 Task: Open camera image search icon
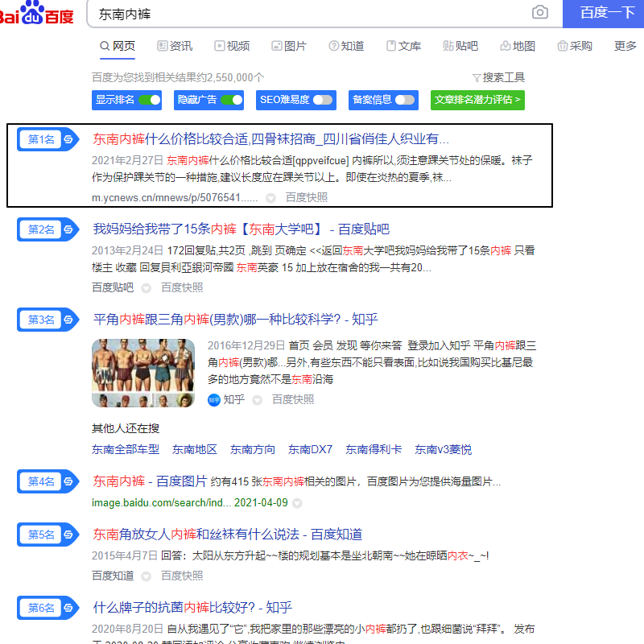[539, 12]
